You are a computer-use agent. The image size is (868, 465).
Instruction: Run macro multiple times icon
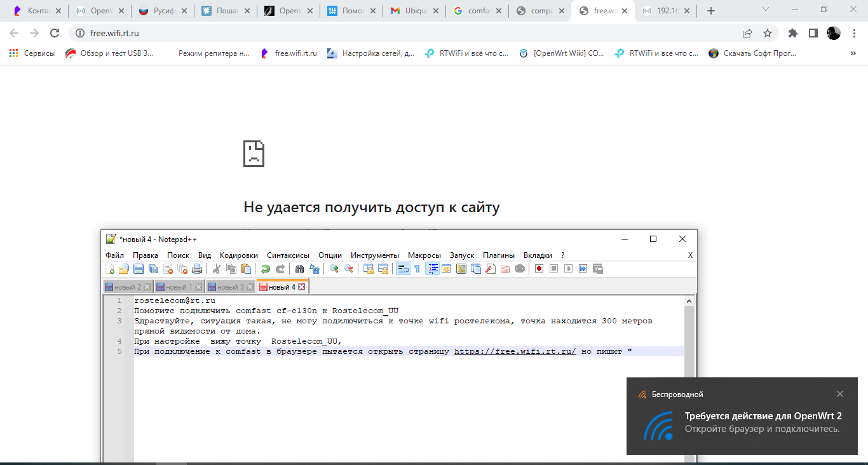click(583, 269)
